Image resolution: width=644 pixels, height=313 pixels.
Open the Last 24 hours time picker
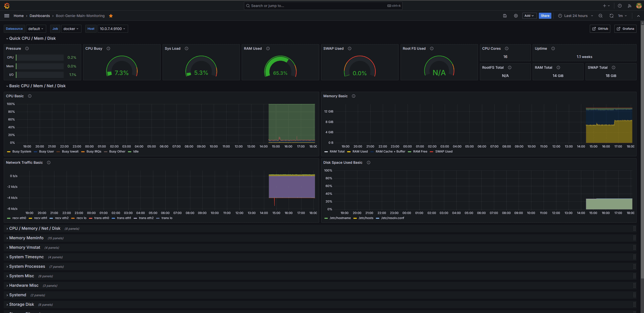(x=576, y=16)
